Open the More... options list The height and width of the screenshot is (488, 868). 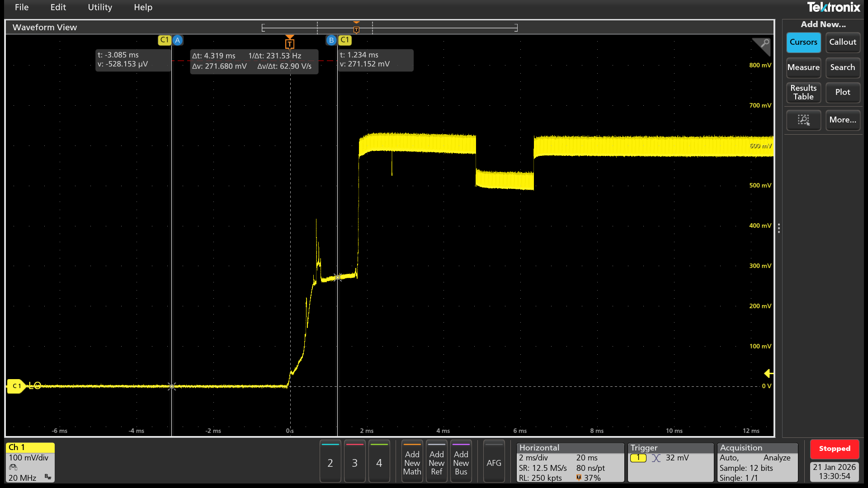pyautogui.click(x=843, y=120)
